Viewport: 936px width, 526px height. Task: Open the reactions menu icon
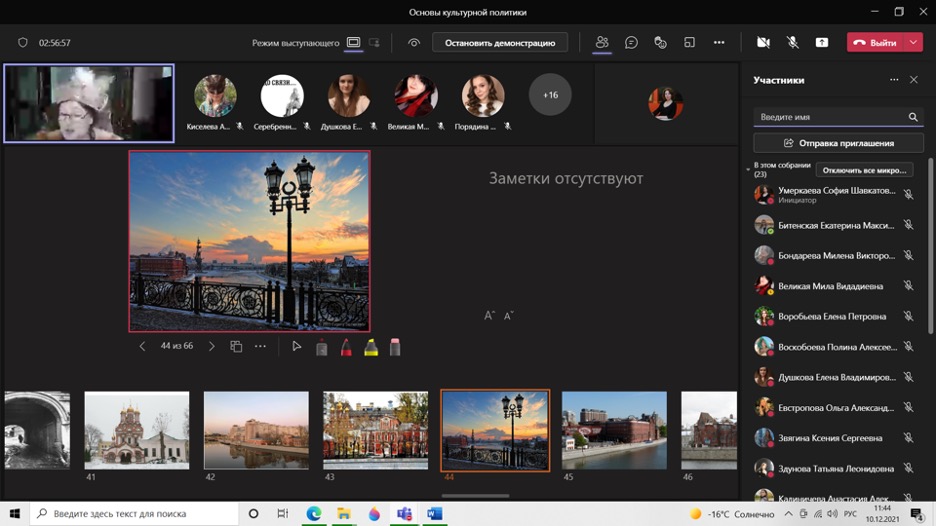[660, 43]
